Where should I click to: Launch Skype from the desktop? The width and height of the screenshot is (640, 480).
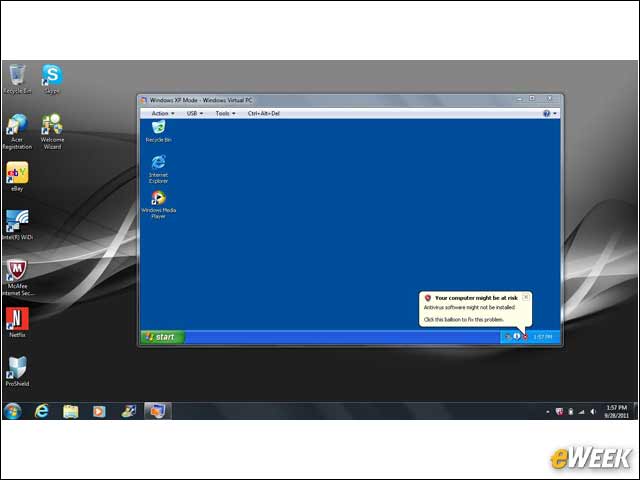(x=52, y=80)
